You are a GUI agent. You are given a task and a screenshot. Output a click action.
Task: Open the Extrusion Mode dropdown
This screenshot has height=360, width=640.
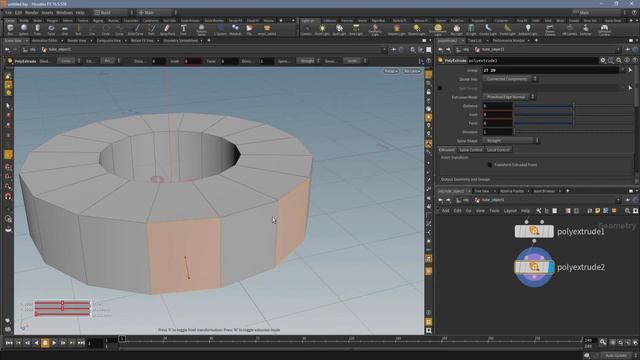click(x=509, y=97)
